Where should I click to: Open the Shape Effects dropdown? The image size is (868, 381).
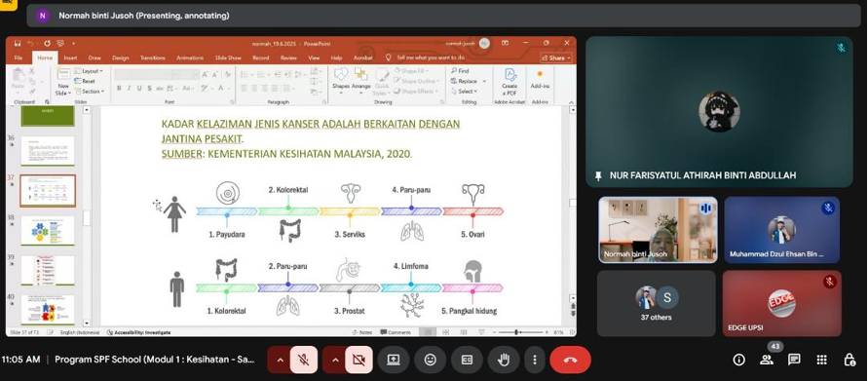click(415, 92)
